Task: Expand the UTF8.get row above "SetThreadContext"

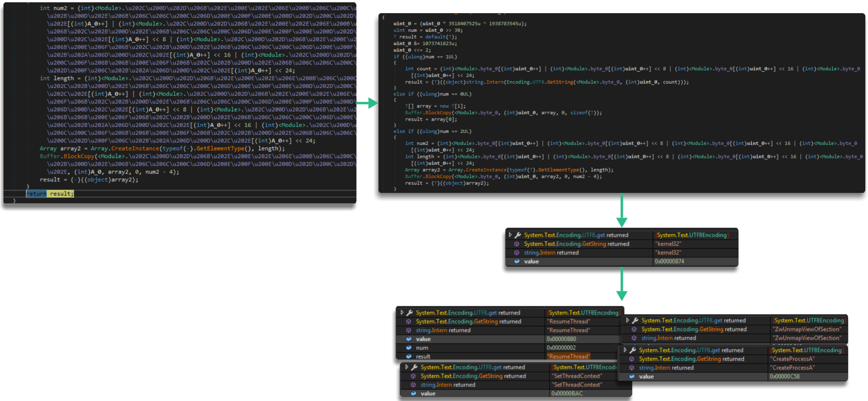Action: pos(407,367)
